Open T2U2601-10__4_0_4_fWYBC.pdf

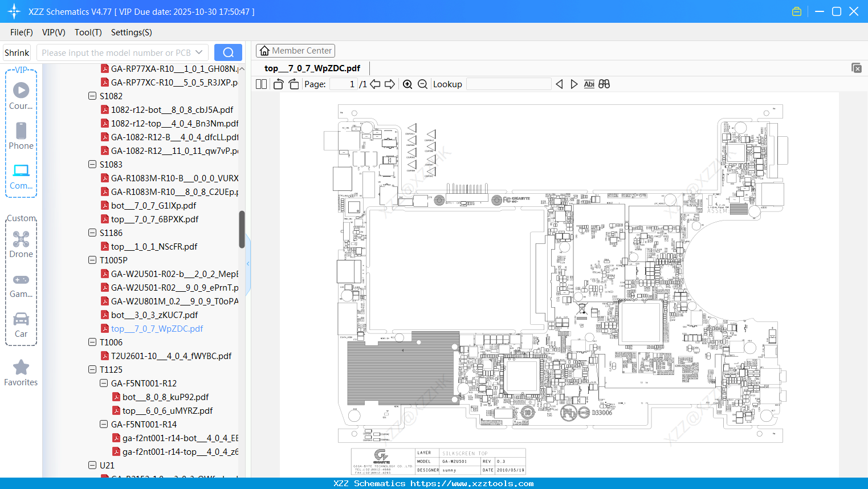tap(171, 356)
